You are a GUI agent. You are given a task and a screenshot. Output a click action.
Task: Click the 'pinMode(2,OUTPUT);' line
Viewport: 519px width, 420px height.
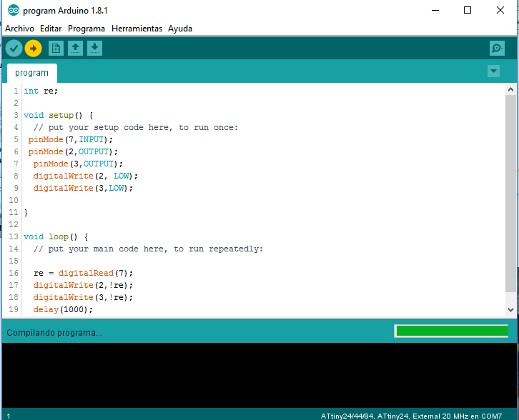click(x=73, y=151)
